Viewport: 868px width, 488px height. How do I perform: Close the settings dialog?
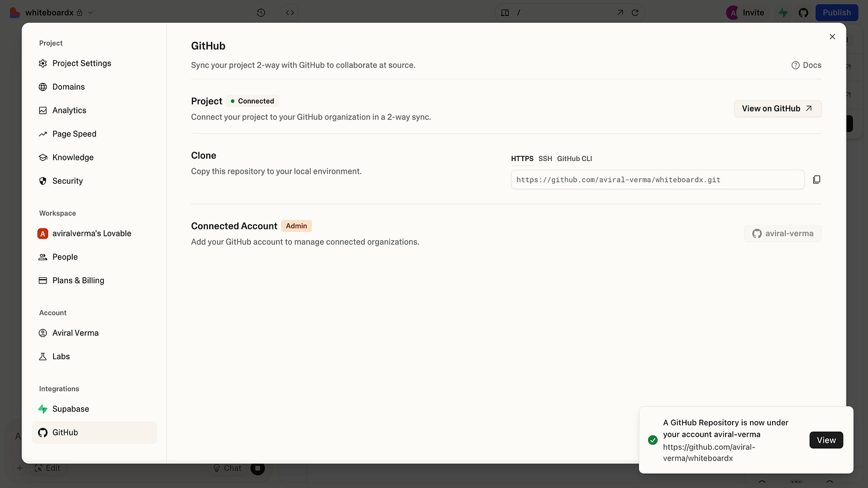[x=832, y=36]
